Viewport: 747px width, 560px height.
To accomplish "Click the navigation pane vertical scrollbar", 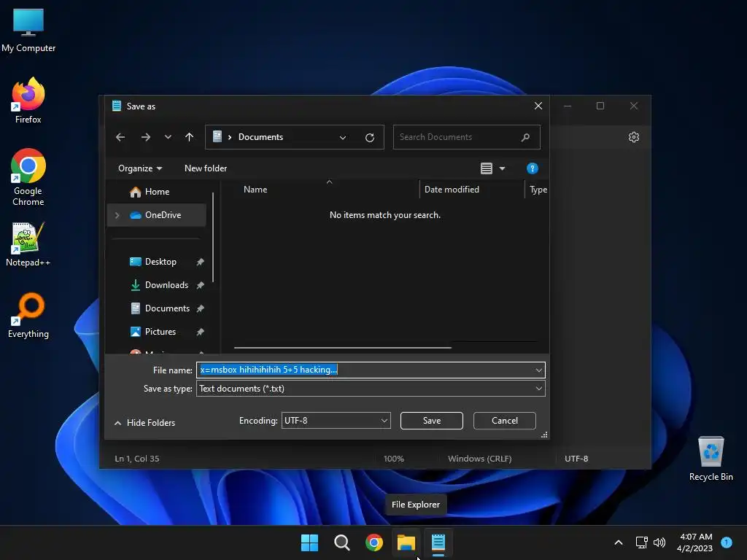I will point(213,237).
